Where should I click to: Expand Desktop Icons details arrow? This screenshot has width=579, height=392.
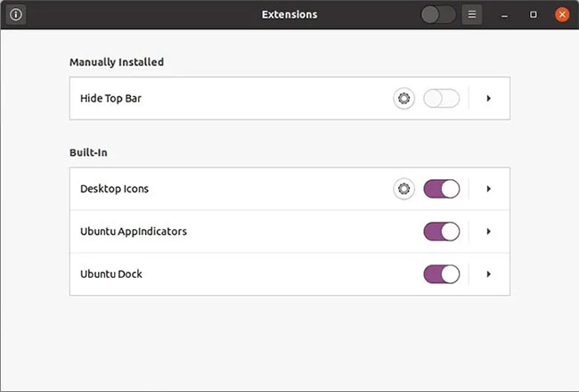[x=488, y=189]
